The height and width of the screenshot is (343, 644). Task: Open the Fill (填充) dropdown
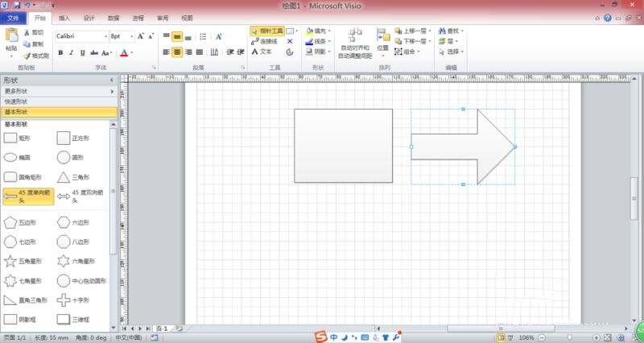point(318,31)
